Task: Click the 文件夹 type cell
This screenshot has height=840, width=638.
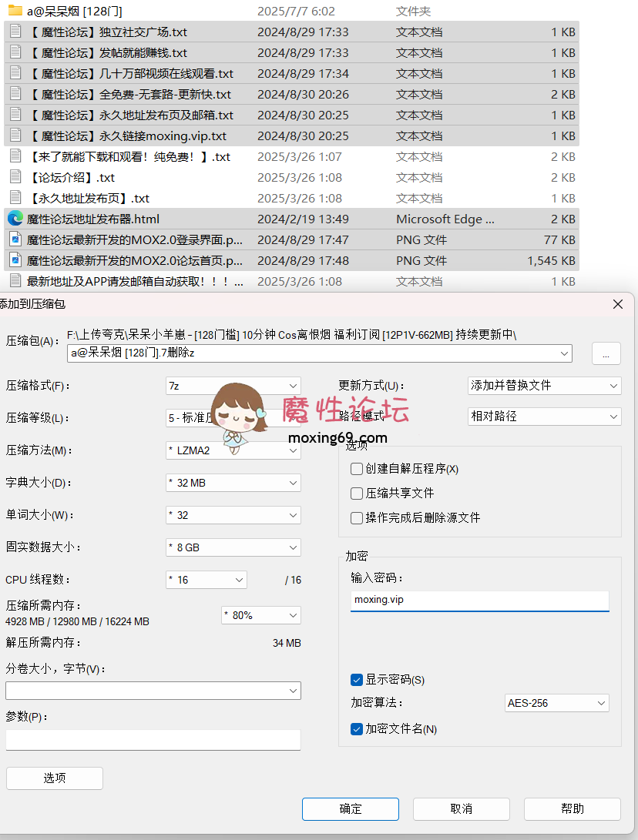Action: [x=413, y=12]
